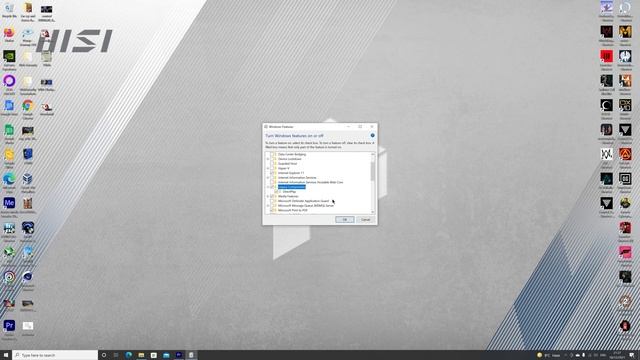Expand the Hyper-V tree node
The image size is (640, 360).
(268, 168)
